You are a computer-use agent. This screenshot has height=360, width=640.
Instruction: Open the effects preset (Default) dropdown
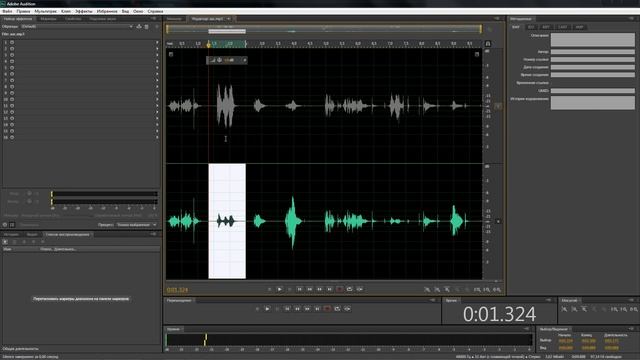coord(77,27)
